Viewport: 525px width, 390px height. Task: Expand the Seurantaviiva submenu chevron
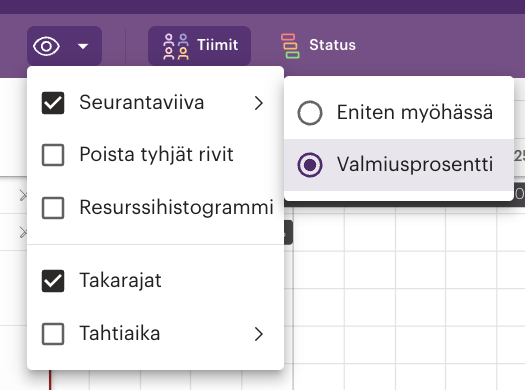pyautogui.click(x=258, y=103)
